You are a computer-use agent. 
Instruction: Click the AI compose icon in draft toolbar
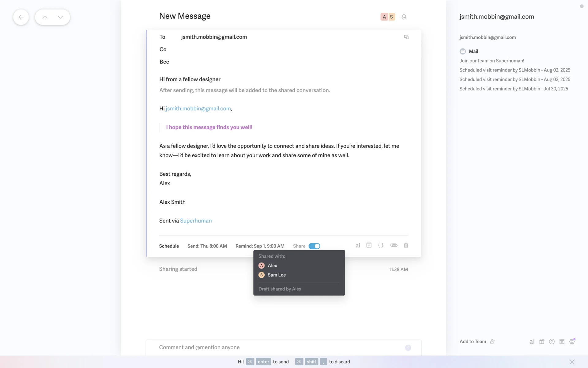point(358,245)
